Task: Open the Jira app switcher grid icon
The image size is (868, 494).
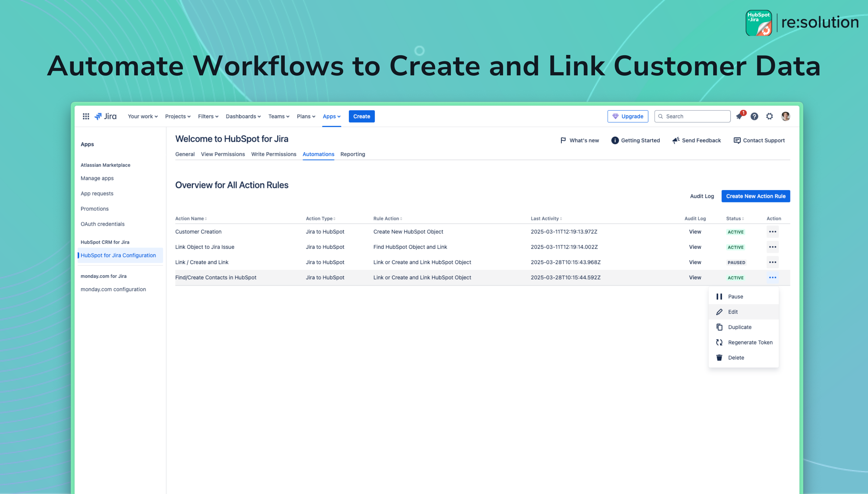Action: (x=86, y=116)
